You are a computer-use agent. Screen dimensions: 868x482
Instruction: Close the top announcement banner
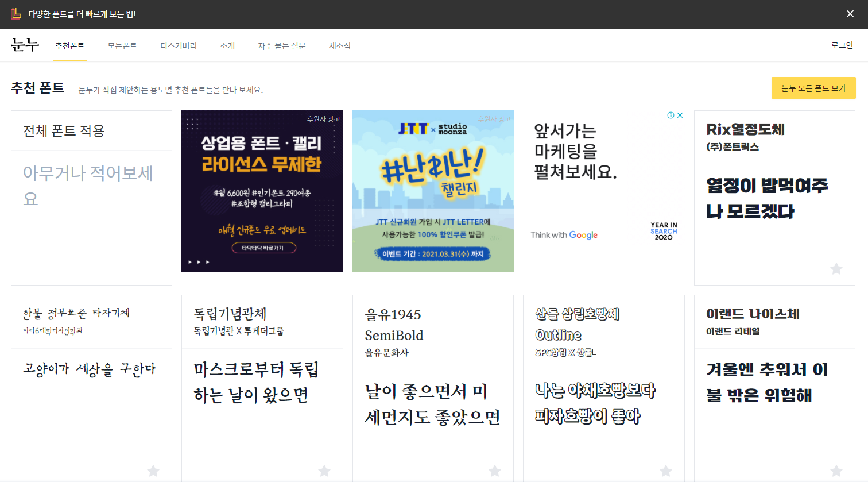(x=850, y=14)
